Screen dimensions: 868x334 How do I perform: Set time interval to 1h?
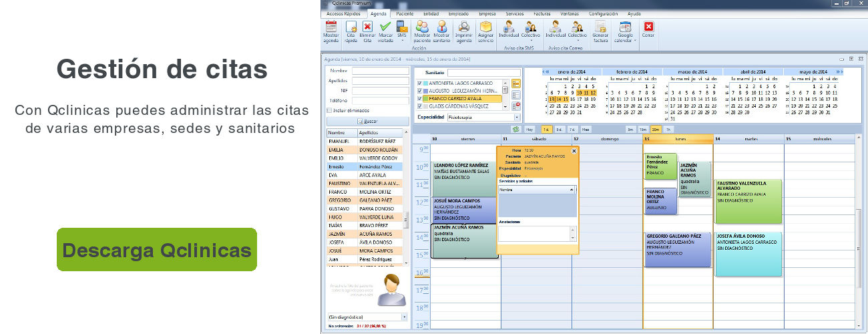668,129
